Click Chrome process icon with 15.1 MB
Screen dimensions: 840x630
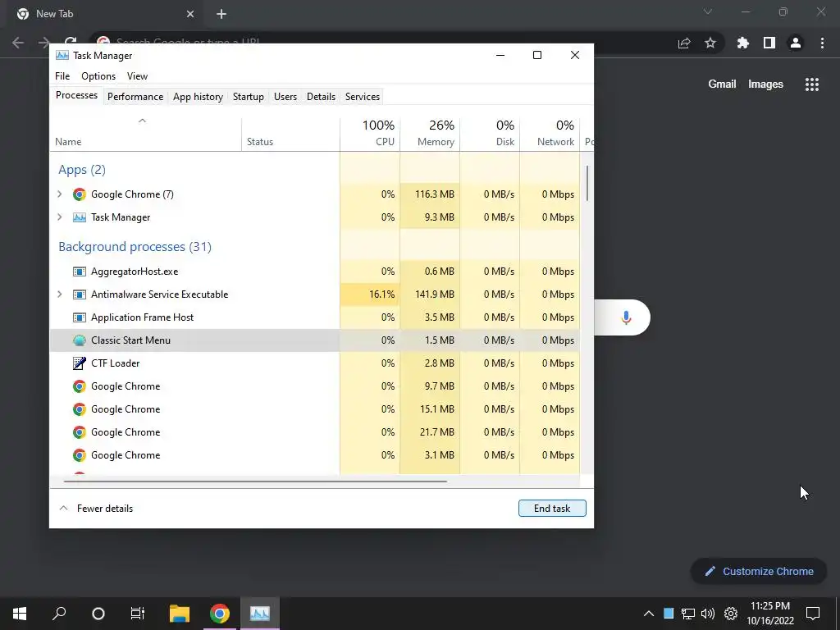pyautogui.click(x=80, y=409)
